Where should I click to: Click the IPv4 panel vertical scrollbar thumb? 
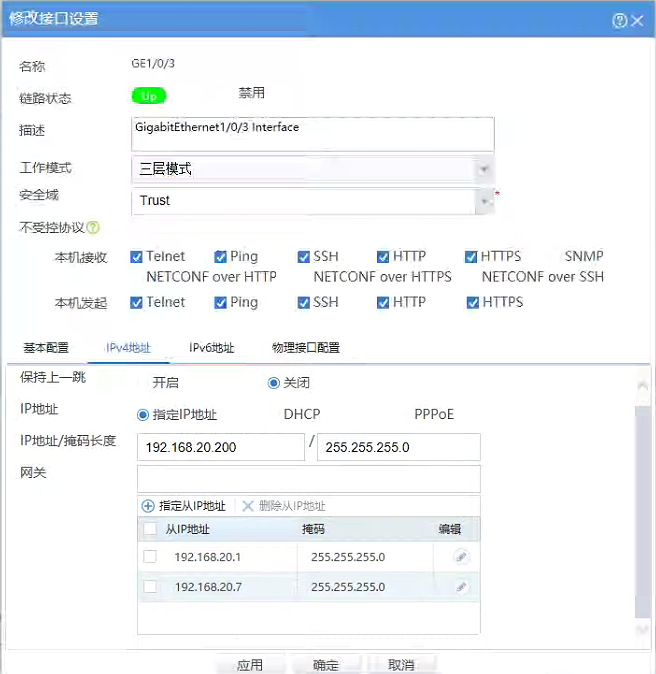(643, 512)
